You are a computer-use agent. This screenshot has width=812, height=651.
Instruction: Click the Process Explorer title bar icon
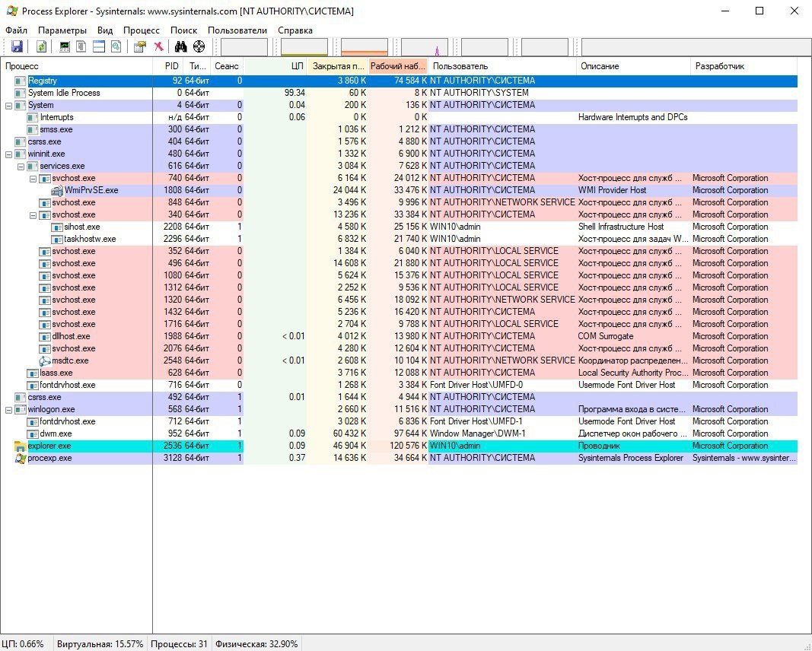coord(11,11)
